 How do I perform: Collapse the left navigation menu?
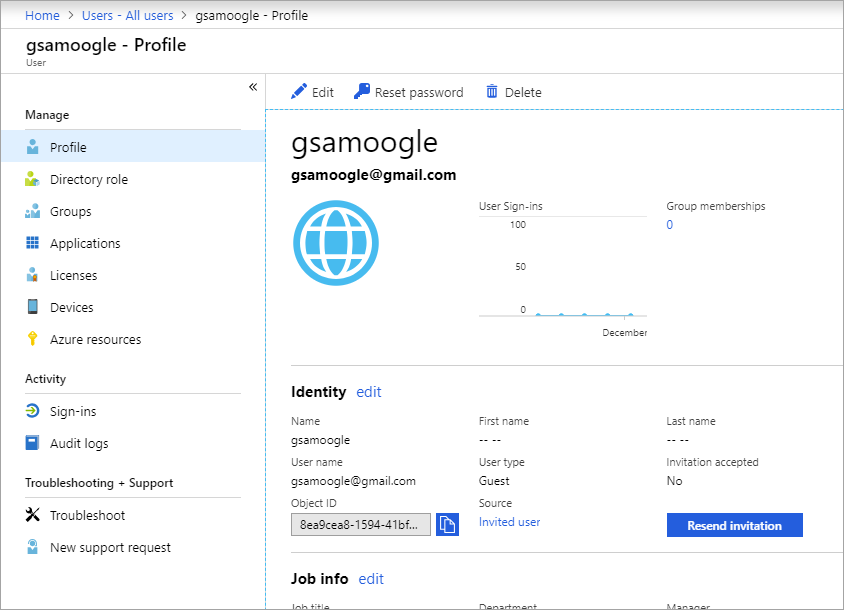[x=253, y=87]
